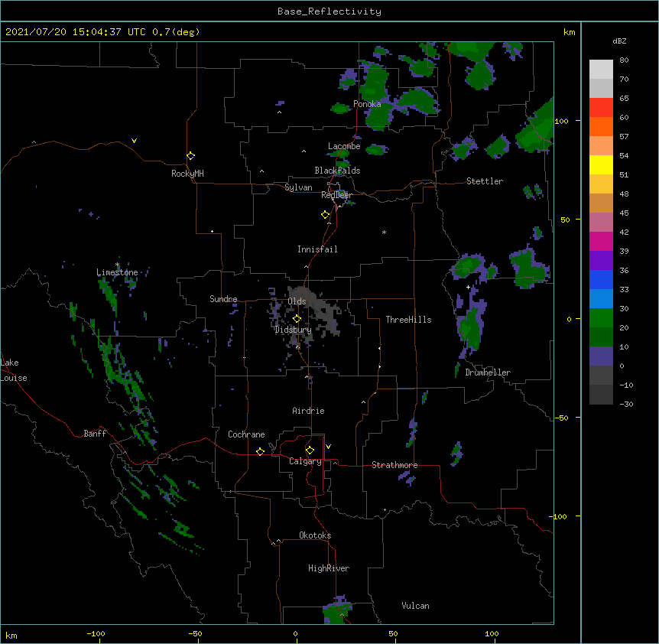Viewport: 659px width, 644px height.
Task: Select the yellow diamond marker south of RedDeer
Action: coord(325,215)
